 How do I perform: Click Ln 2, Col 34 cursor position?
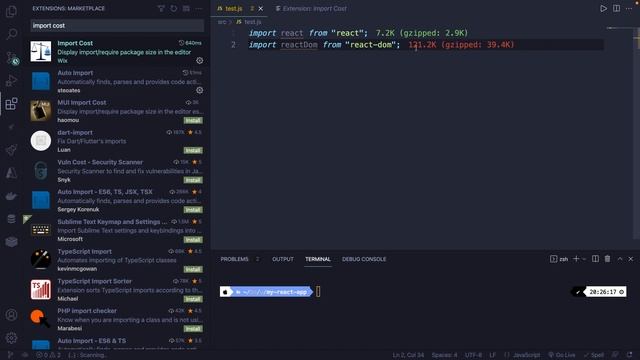pos(408,355)
